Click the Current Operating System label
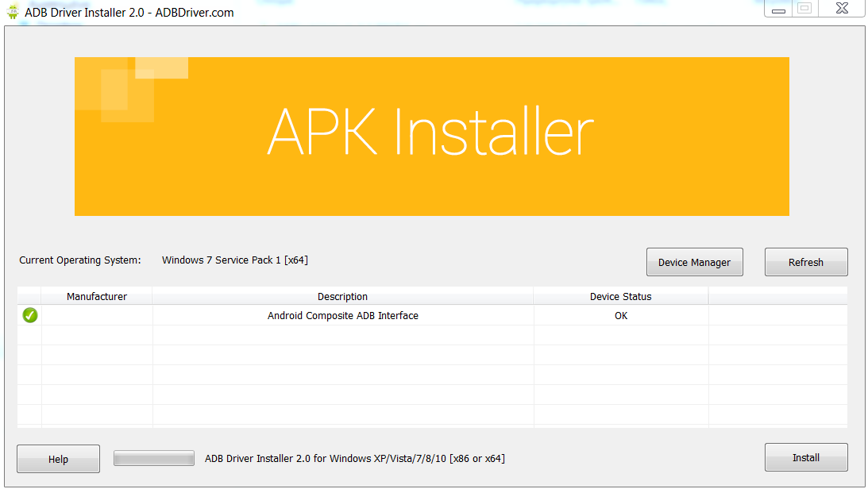The width and height of the screenshot is (868, 489). point(80,260)
